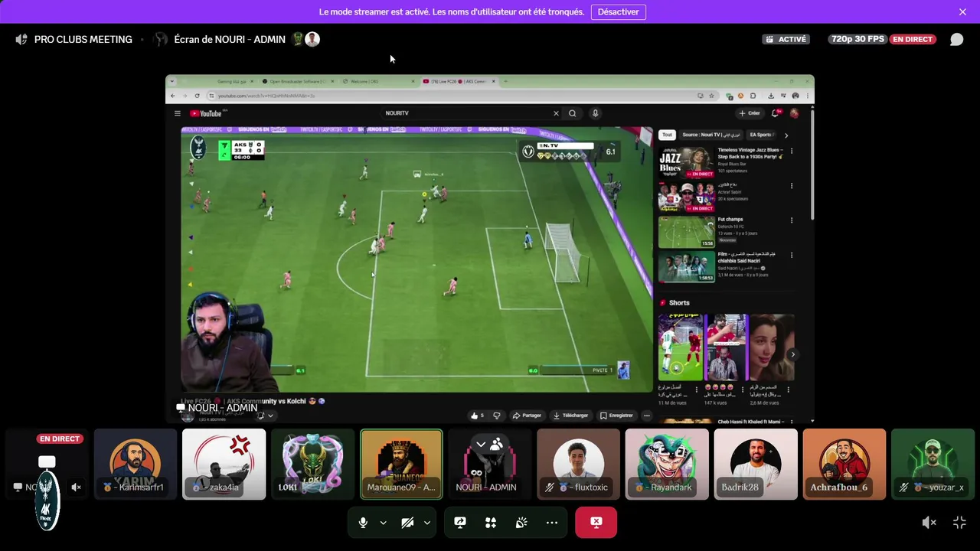Advance Shorts carousel with right arrow
This screenshot has width=980, height=551.
coord(792,354)
